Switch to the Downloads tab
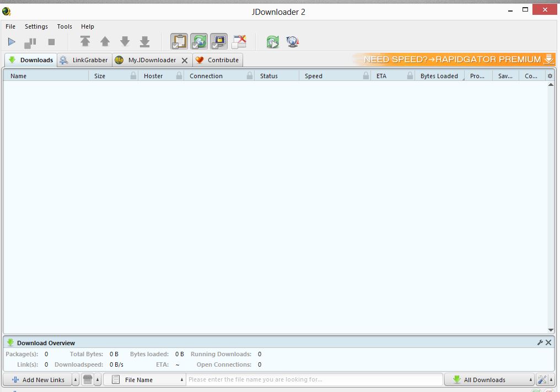The image size is (560, 392). pyautogui.click(x=31, y=60)
